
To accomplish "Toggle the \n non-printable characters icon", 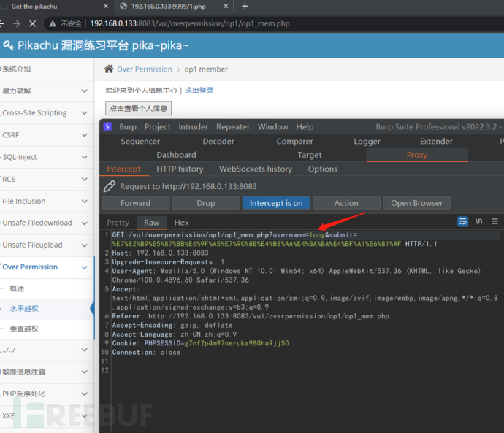I will click(x=479, y=221).
